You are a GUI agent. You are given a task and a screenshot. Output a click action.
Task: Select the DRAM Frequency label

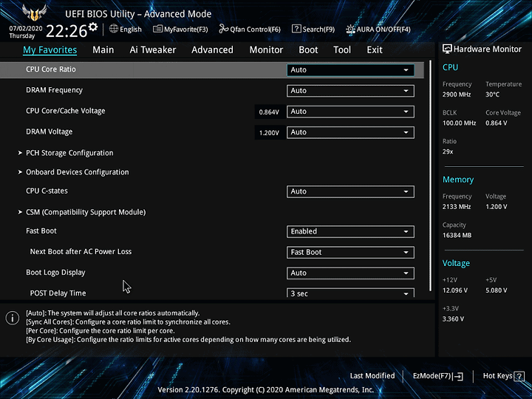pos(54,90)
